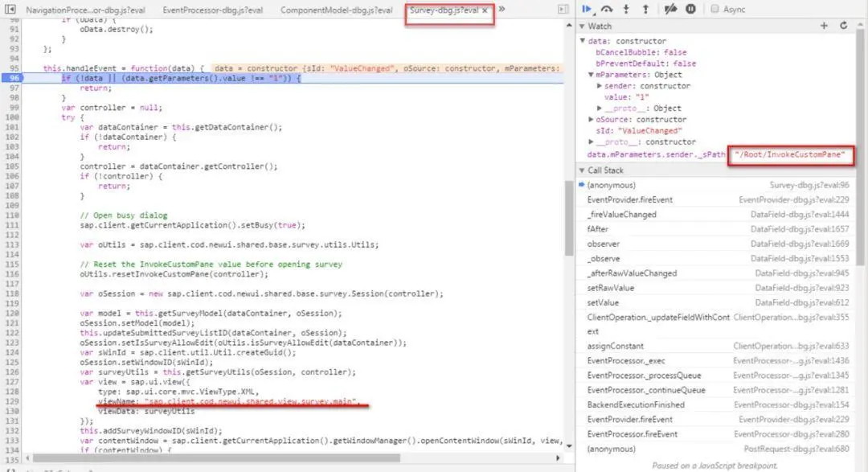
Task: Click the bPreventDefault: false property
Action: [x=645, y=64]
